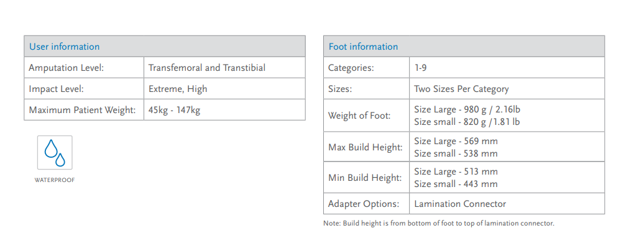Click the Lamination Connector adapter value
Screen dimensions: 644x233
pyautogui.click(x=460, y=203)
